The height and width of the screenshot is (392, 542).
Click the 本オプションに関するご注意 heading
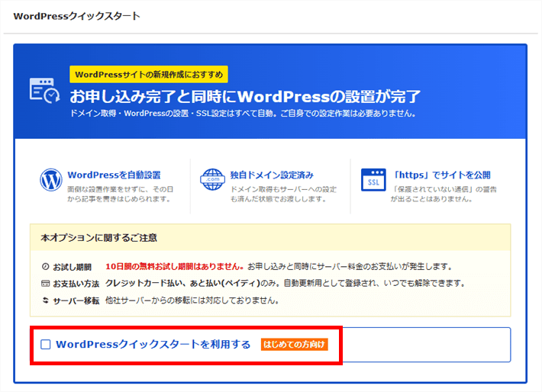[x=99, y=238]
